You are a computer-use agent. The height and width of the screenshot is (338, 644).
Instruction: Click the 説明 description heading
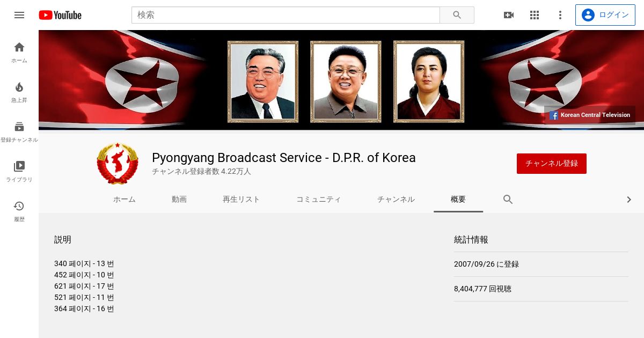coord(63,240)
